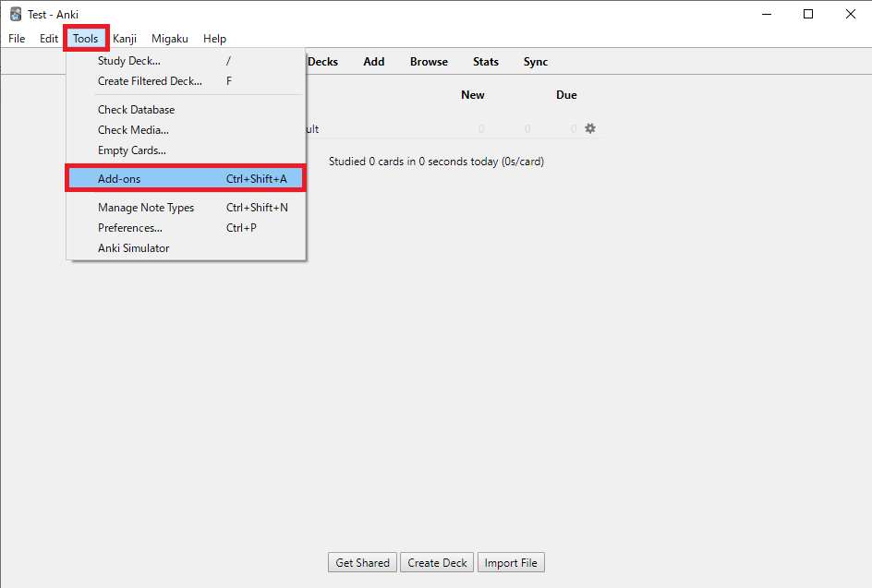The width and height of the screenshot is (872, 588).
Task: Open the Migaku menu
Action: click(170, 39)
